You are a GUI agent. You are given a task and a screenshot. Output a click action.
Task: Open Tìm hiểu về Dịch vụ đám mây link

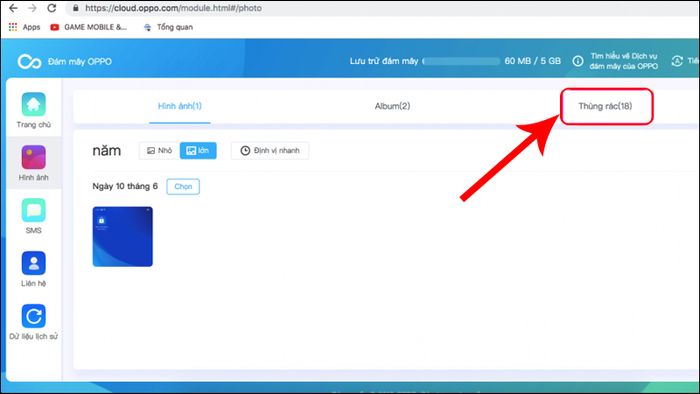624,61
